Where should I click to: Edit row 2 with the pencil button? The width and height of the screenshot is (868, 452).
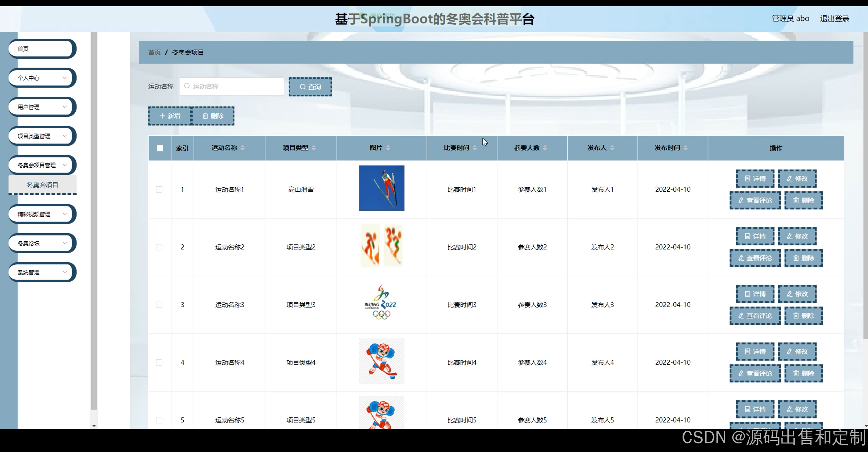point(797,236)
